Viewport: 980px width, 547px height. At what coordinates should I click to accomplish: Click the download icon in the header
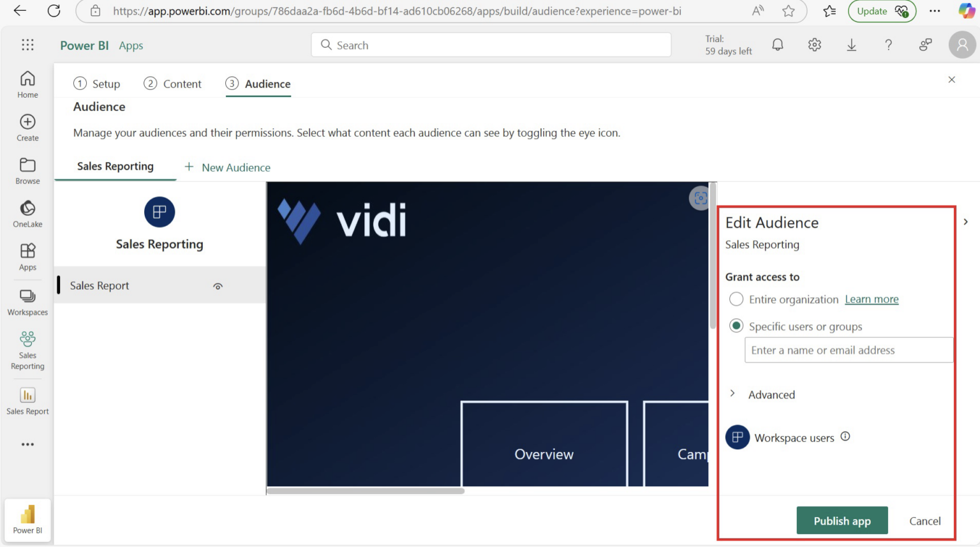pyautogui.click(x=851, y=45)
